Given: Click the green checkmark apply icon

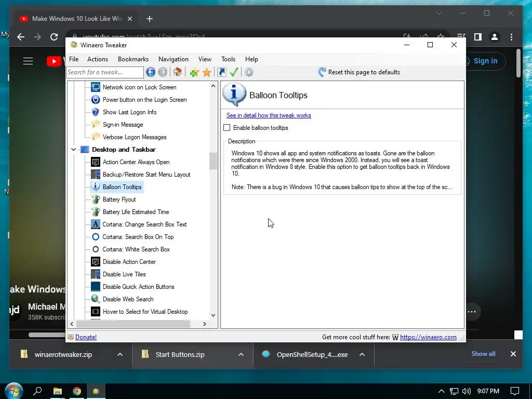Looking at the screenshot, I should (x=233, y=72).
